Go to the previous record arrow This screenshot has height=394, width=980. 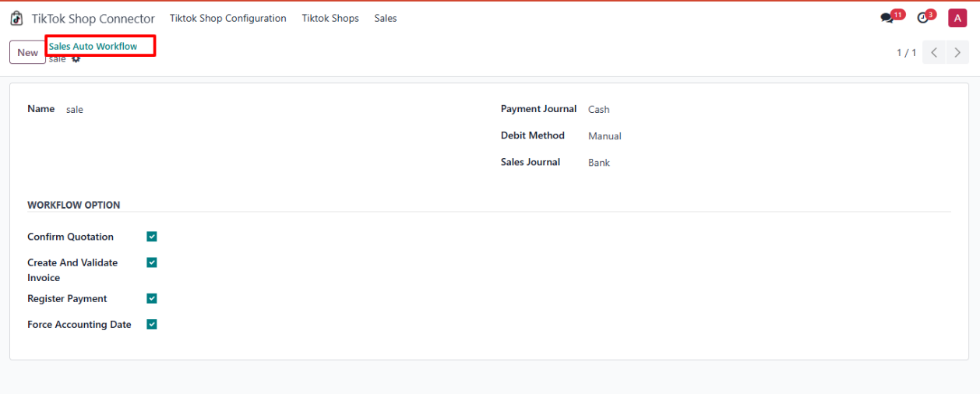pos(934,53)
